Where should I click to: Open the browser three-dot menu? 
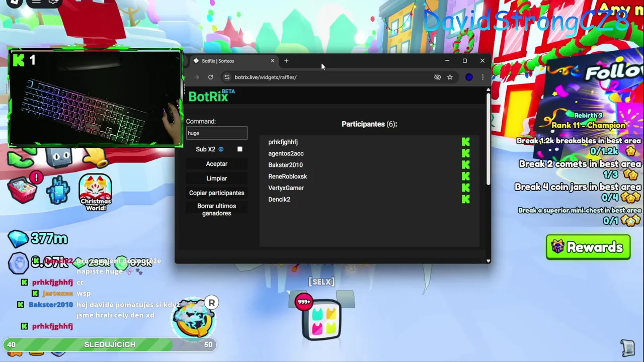pos(482,77)
